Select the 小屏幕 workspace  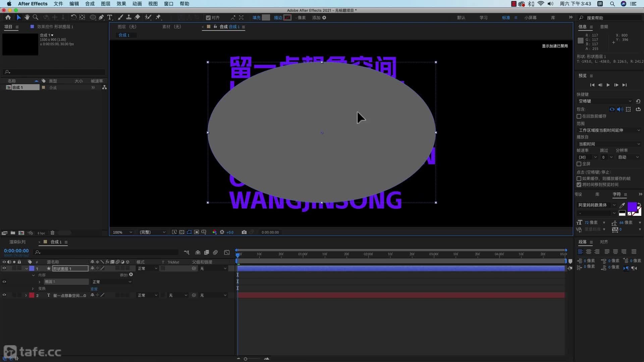tap(530, 18)
